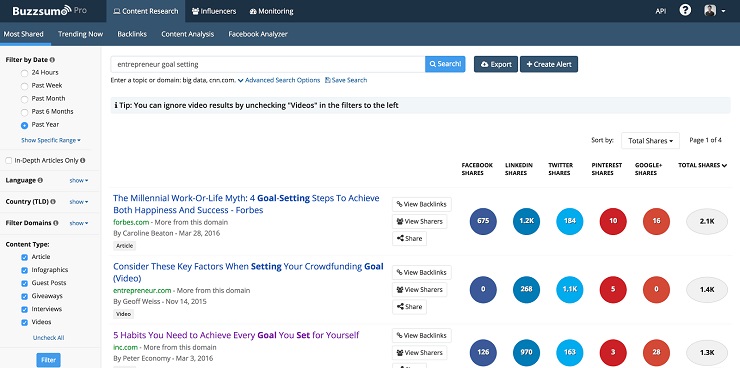Click the Search! button
Image resolution: width=740 pixels, height=368 pixels.
(445, 64)
